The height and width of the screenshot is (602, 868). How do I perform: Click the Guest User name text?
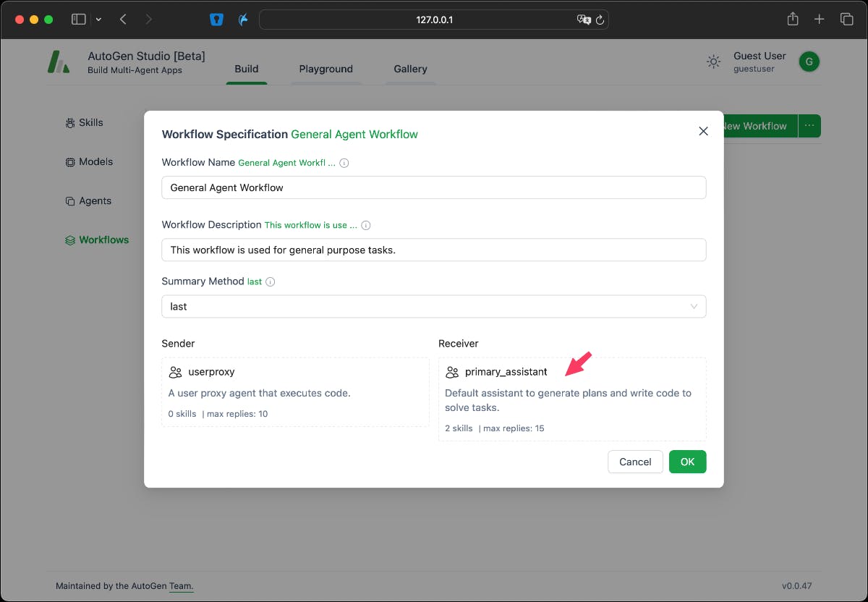pyautogui.click(x=759, y=56)
